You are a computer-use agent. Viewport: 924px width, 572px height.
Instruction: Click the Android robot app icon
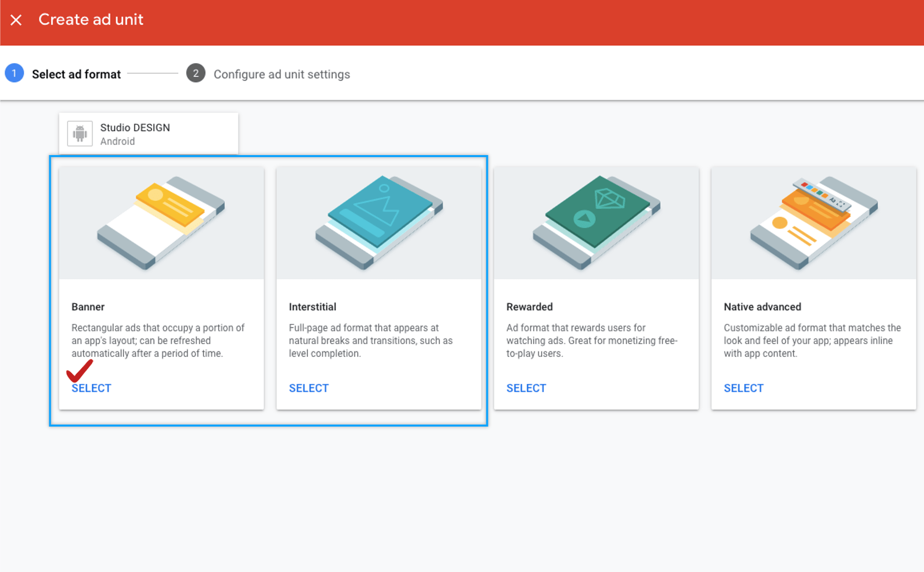pyautogui.click(x=80, y=134)
